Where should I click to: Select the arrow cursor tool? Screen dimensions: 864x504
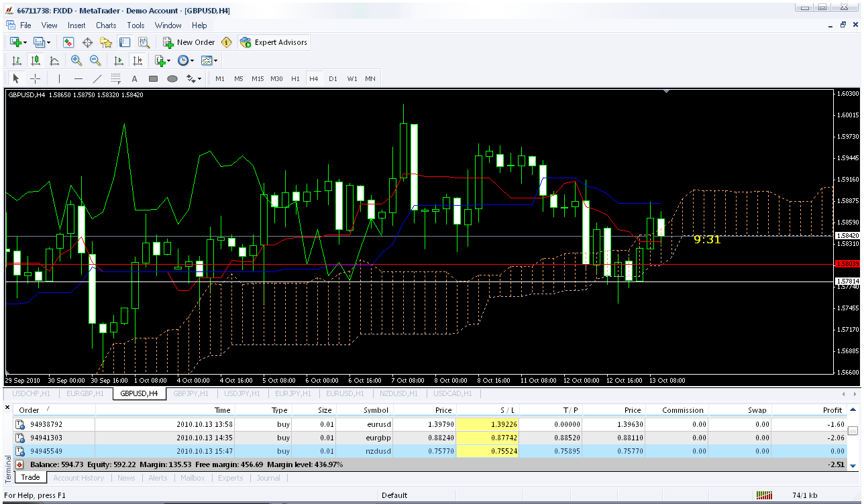point(17,78)
